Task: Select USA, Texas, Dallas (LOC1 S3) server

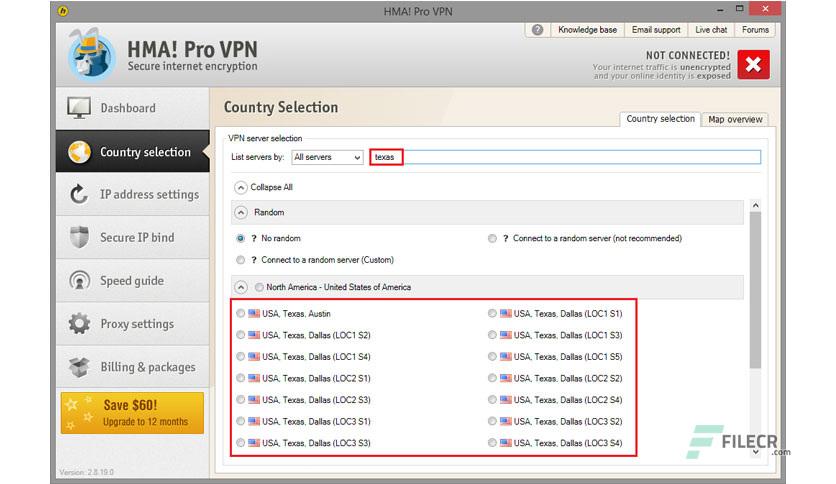Action: (x=492, y=335)
